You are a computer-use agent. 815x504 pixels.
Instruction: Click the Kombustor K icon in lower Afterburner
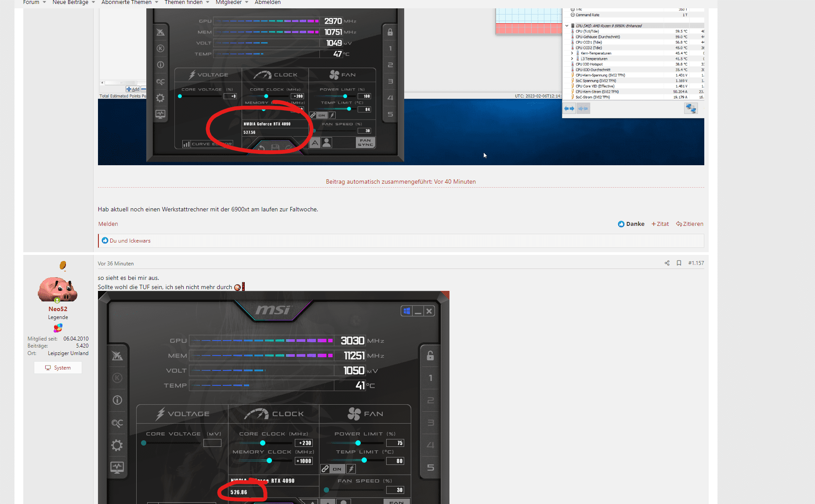point(117,378)
